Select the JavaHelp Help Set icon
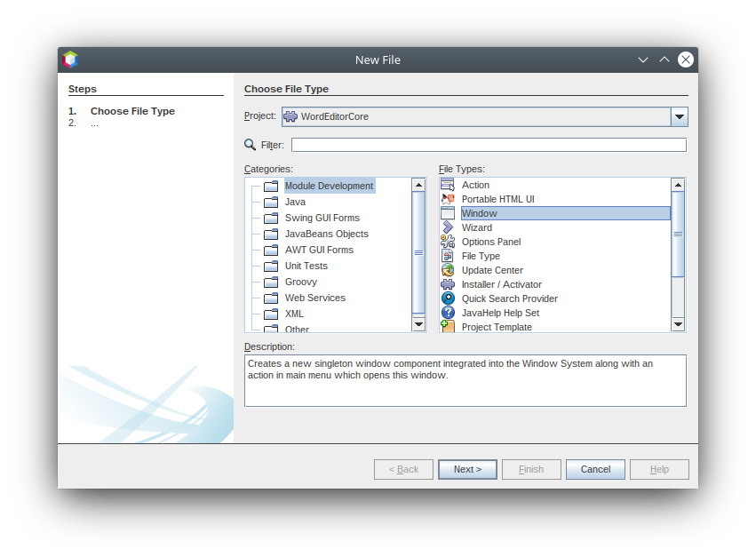 [448, 313]
